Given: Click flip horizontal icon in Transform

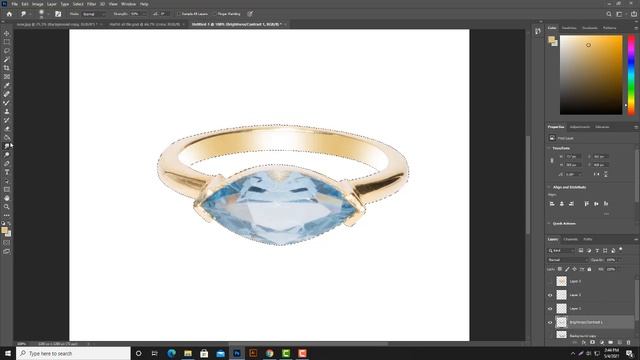Looking at the screenshot, I should point(596,174).
